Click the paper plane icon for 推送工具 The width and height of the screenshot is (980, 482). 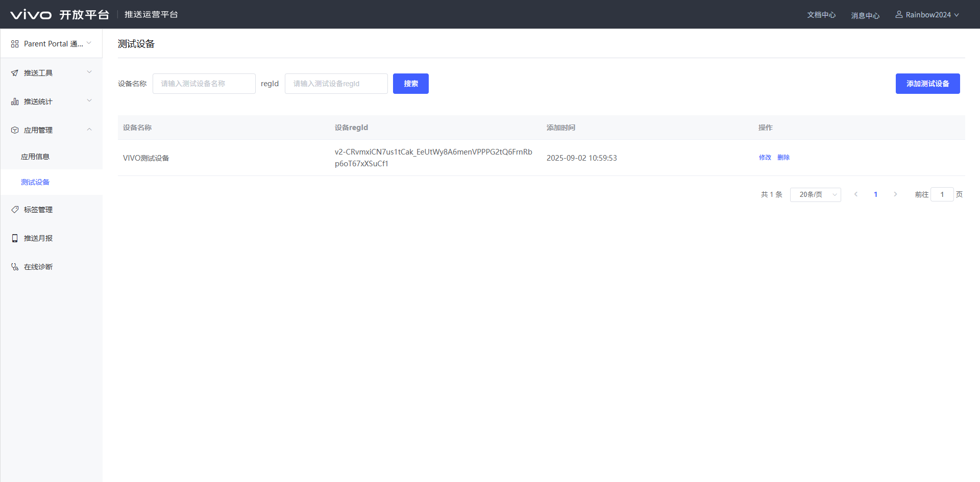pos(15,73)
